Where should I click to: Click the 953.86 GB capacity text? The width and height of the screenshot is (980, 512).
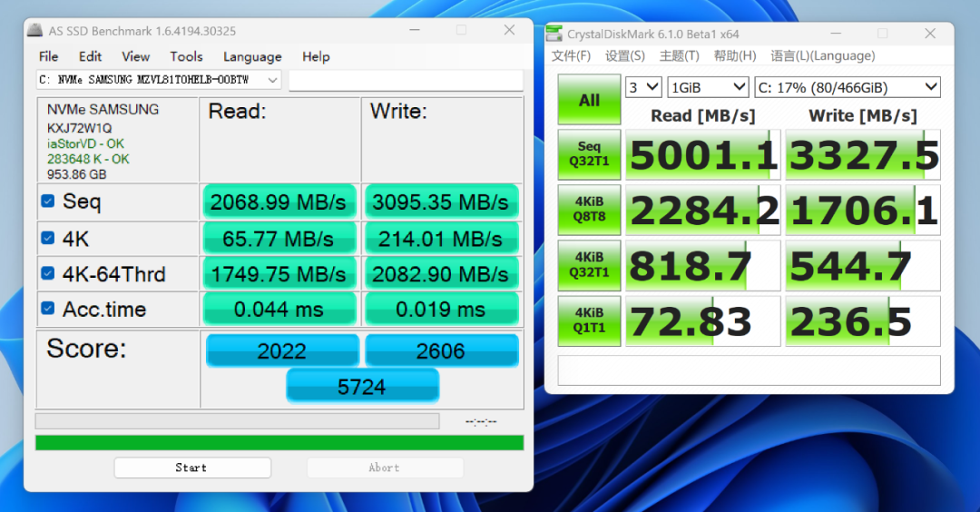click(77, 174)
